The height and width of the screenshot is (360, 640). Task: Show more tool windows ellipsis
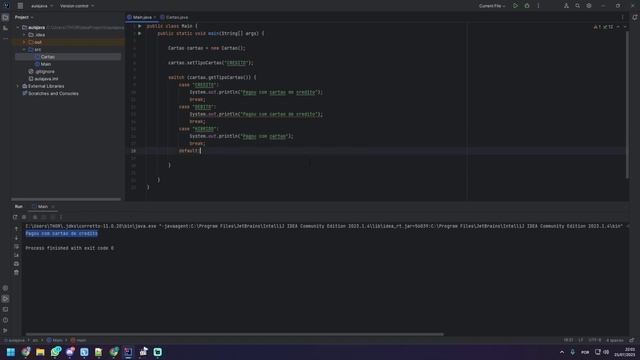5,38
